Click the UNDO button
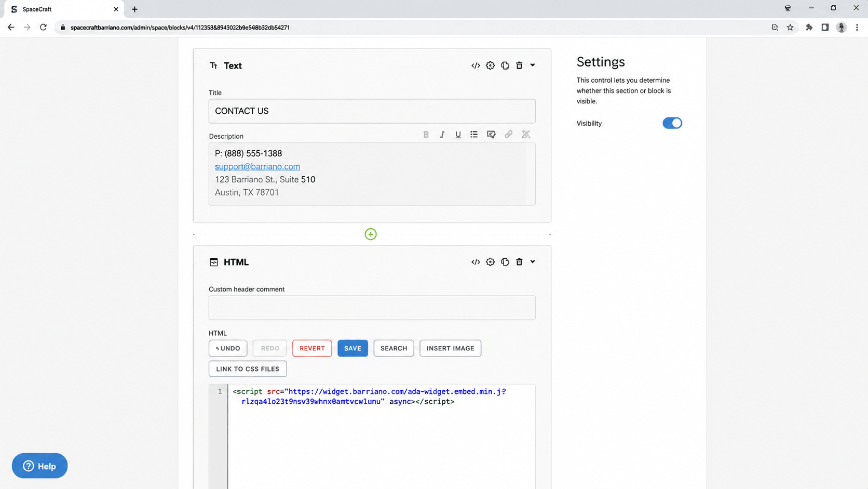This screenshot has height=489, width=868. coord(228,348)
